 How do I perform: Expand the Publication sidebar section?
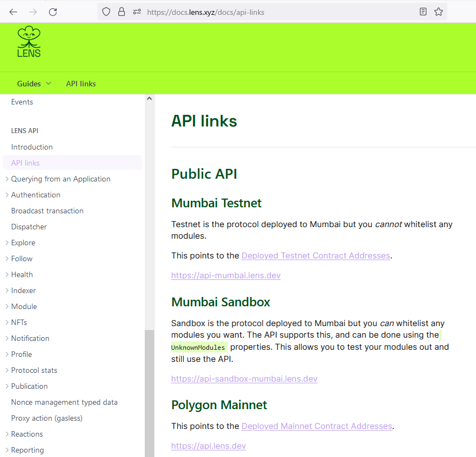(x=29, y=386)
